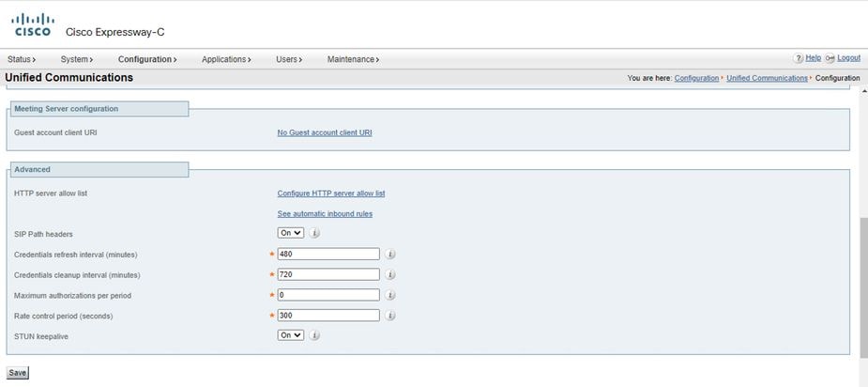This screenshot has height=387, width=868.
Task: Open the Users menu
Action: (x=289, y=59)
